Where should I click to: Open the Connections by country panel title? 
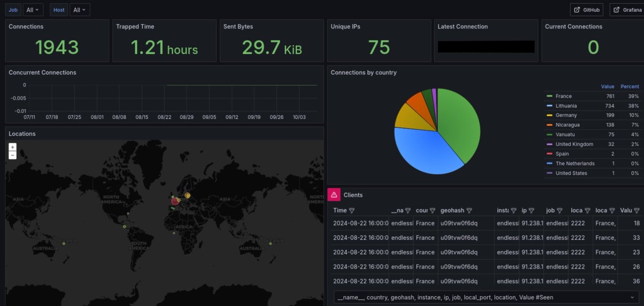(364, 72)
